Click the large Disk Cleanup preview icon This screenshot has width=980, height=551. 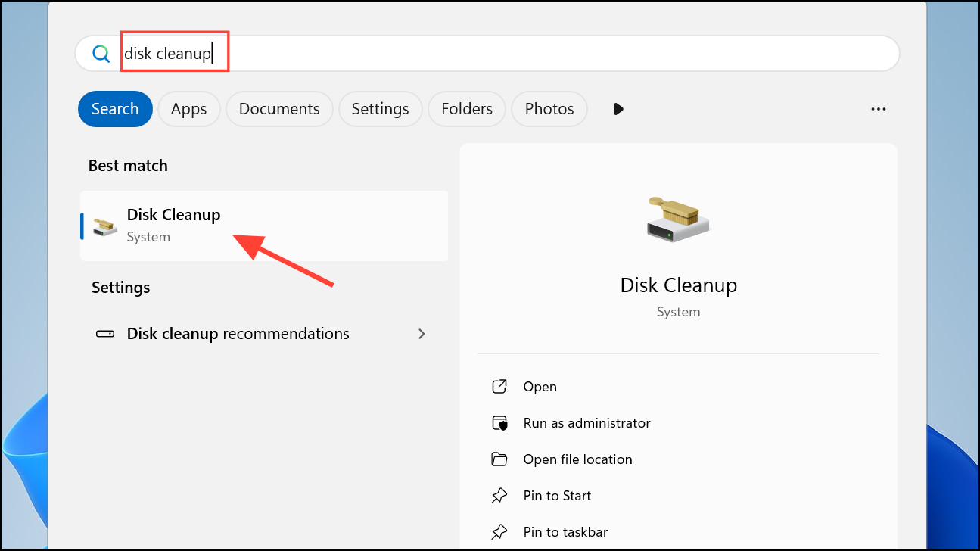pyautogui.click(x=679, y=219)
